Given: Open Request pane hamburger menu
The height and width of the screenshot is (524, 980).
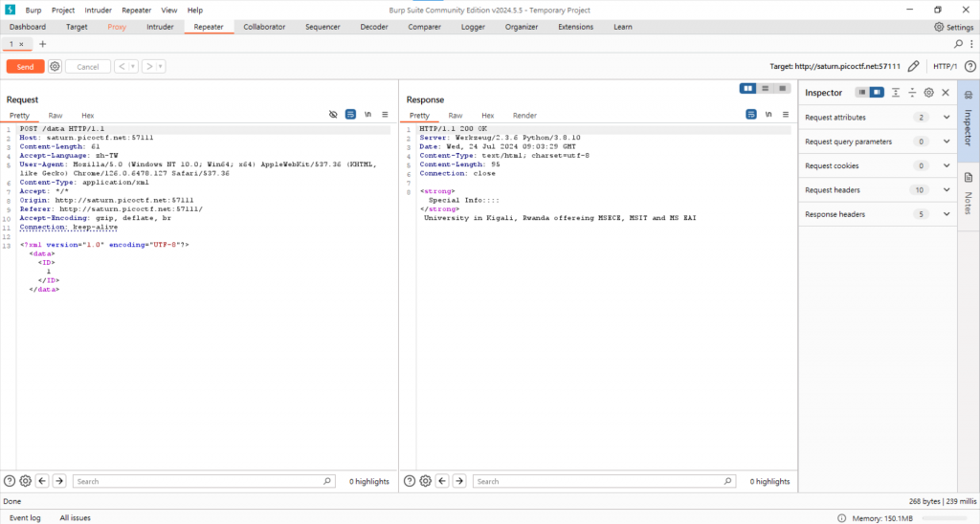Looking at the screenshot, I should coord(385,115).
